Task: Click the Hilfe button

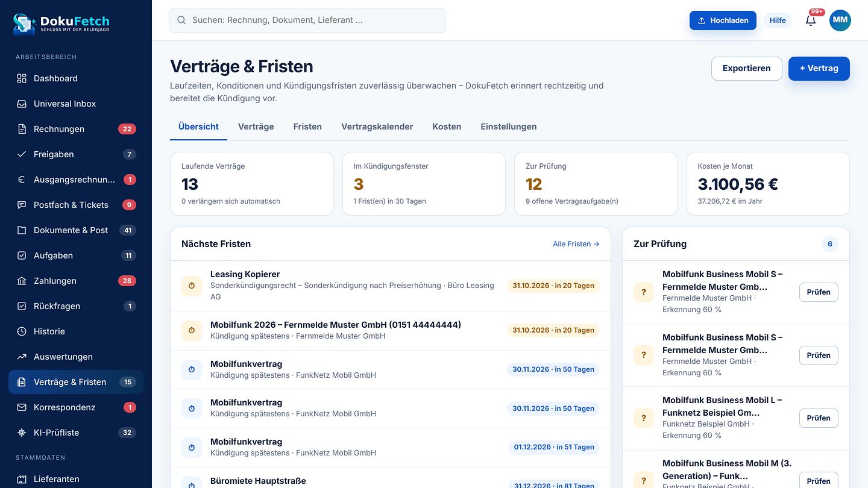Action: tap(778, 20)
